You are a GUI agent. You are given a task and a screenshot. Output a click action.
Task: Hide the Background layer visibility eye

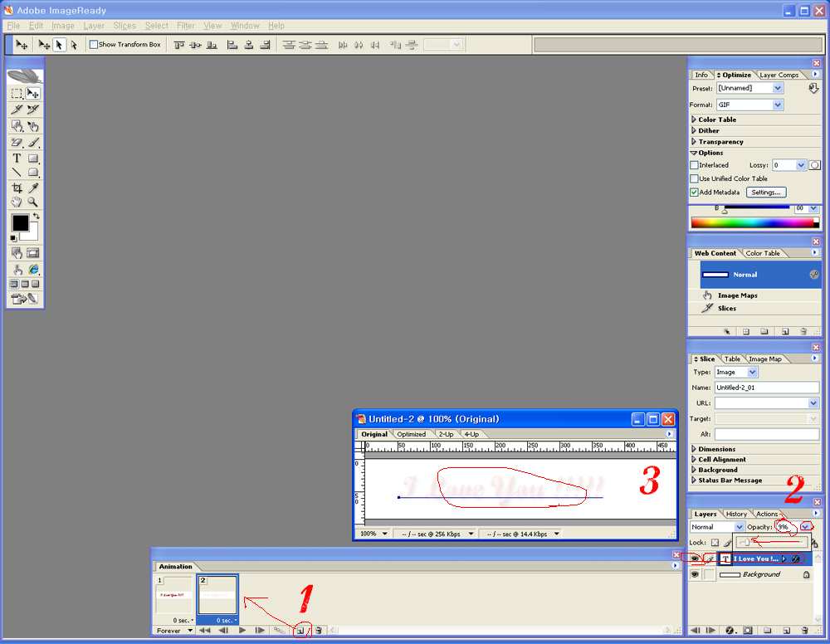click(695, 574)
